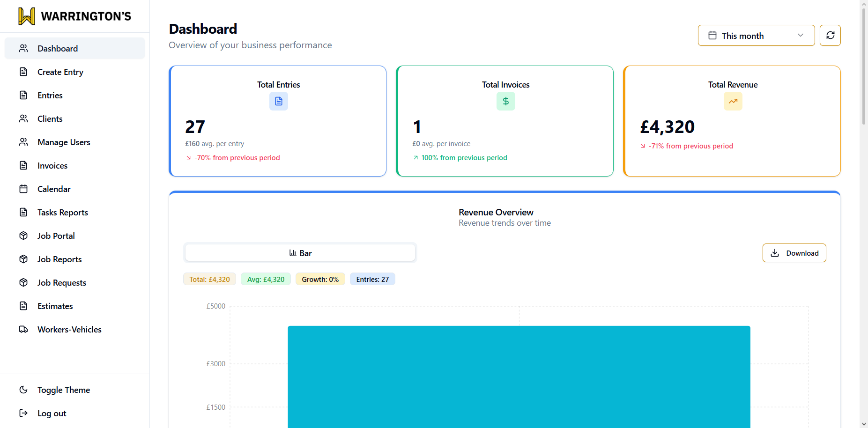868x428 pixels.
Task: Click the green dollar icon in Total Invoices
Action: 506,101
